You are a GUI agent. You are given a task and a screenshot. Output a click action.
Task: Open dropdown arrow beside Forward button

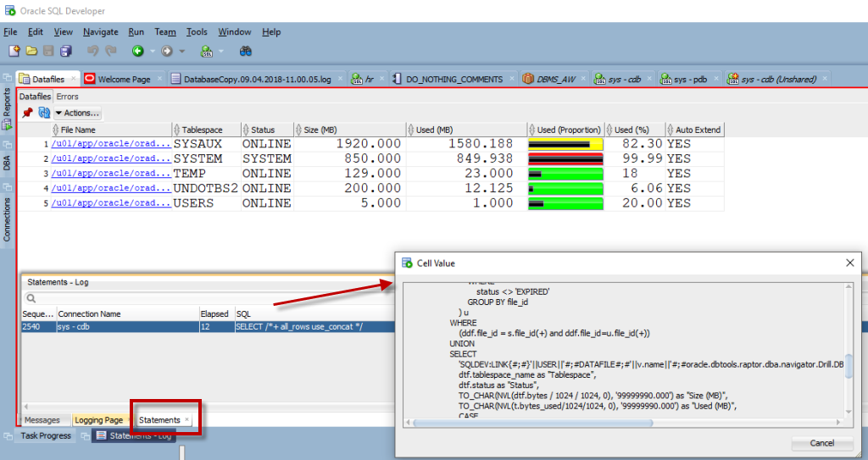point(181,52)
